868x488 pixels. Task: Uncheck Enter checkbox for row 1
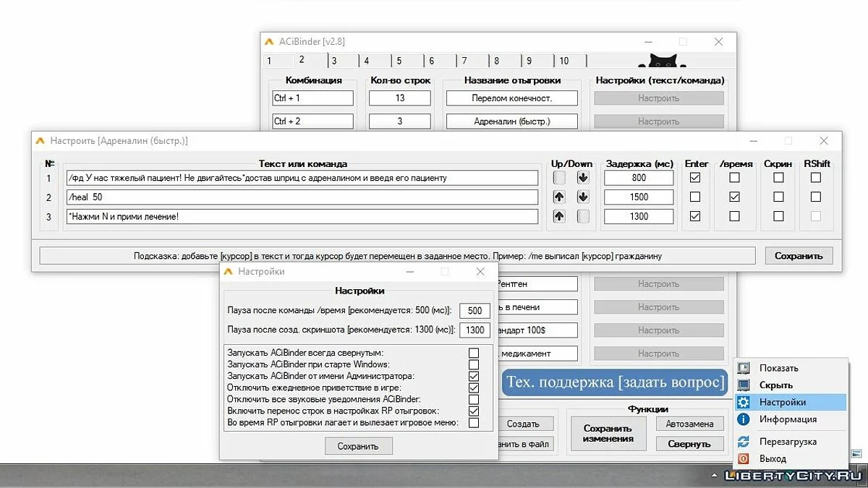695,178
